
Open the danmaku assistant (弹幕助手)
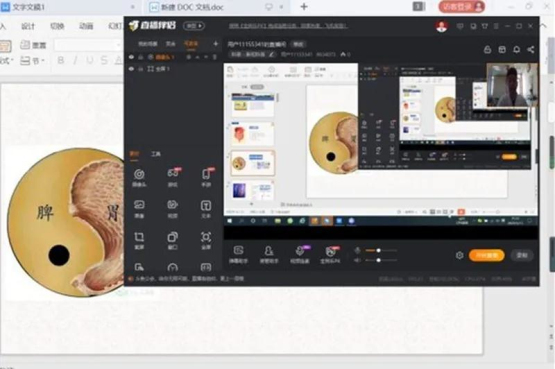238,255
